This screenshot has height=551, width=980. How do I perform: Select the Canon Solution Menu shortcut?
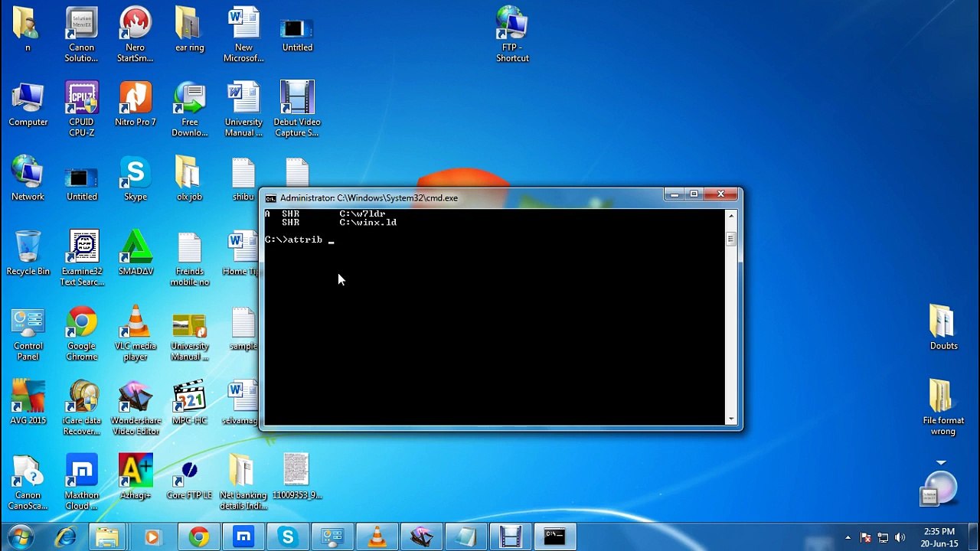pos(82,35)
